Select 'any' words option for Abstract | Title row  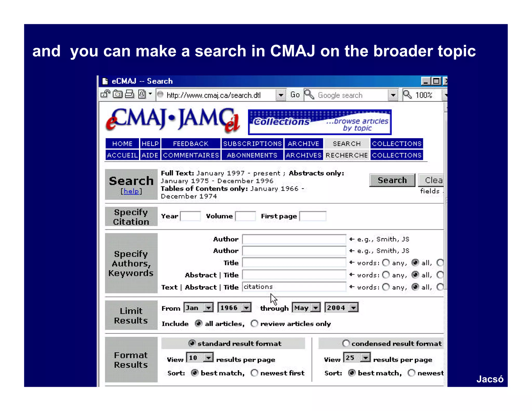[386, 275]
